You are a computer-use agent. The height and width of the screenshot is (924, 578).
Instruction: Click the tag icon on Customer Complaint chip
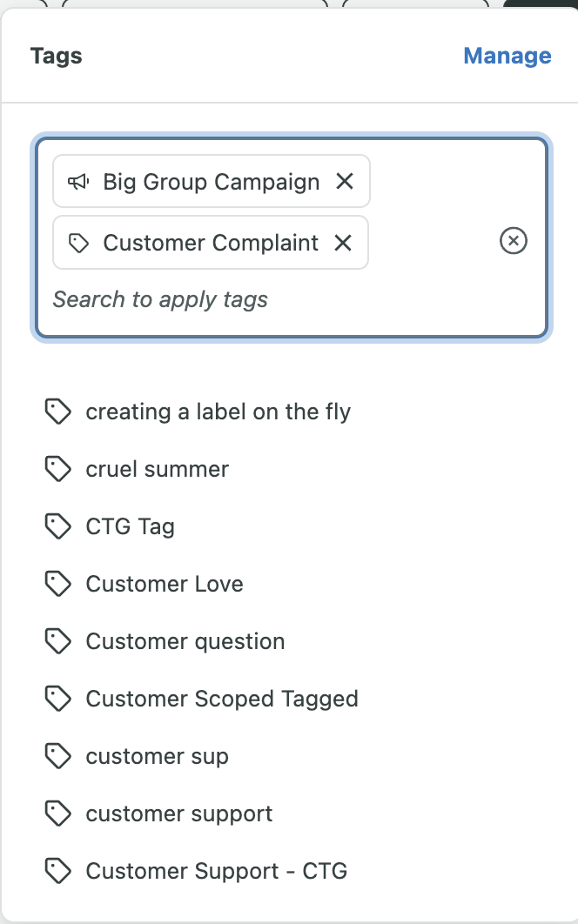pyautogui.click(x=78, y=242)
